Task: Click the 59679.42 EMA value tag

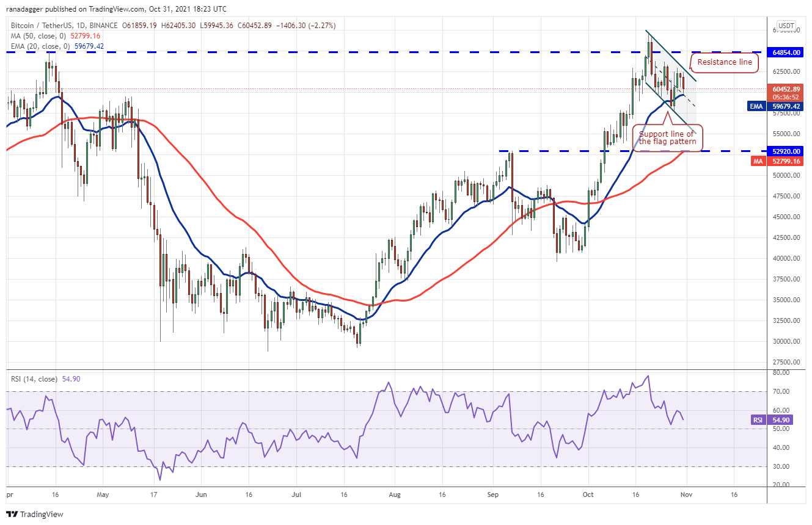Action: (x=787, y=106)
